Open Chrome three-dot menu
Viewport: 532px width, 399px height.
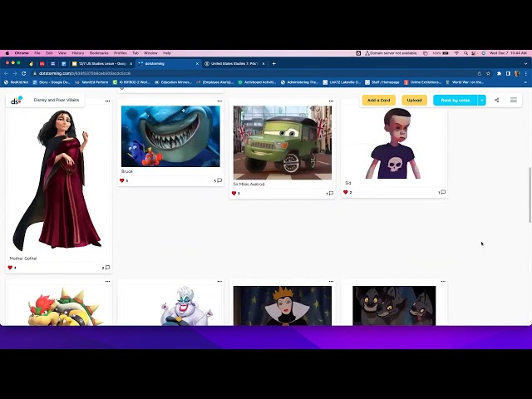click(525, 73)
